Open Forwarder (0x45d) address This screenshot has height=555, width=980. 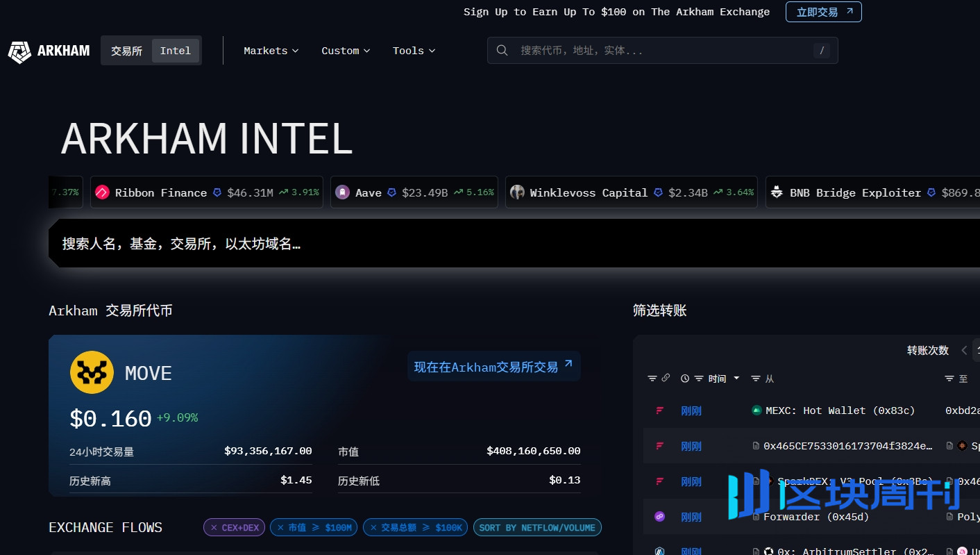pos(816,517)
